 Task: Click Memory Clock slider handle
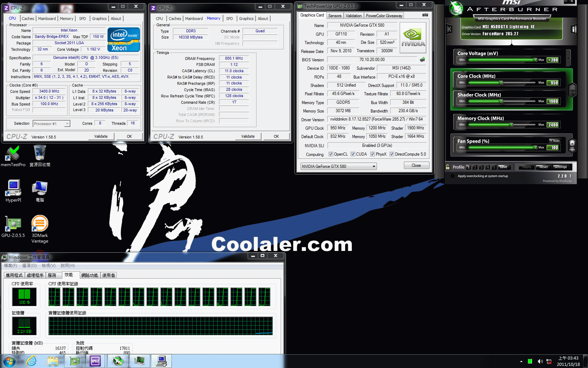pos(511,125)
